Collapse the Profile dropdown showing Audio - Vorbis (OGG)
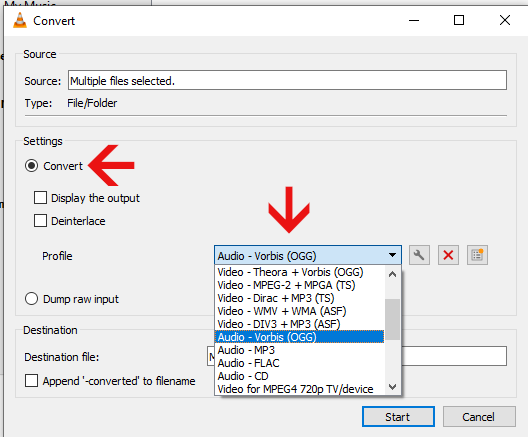The width and height of the screenshot is (528, 437). (x=308, y=255)
